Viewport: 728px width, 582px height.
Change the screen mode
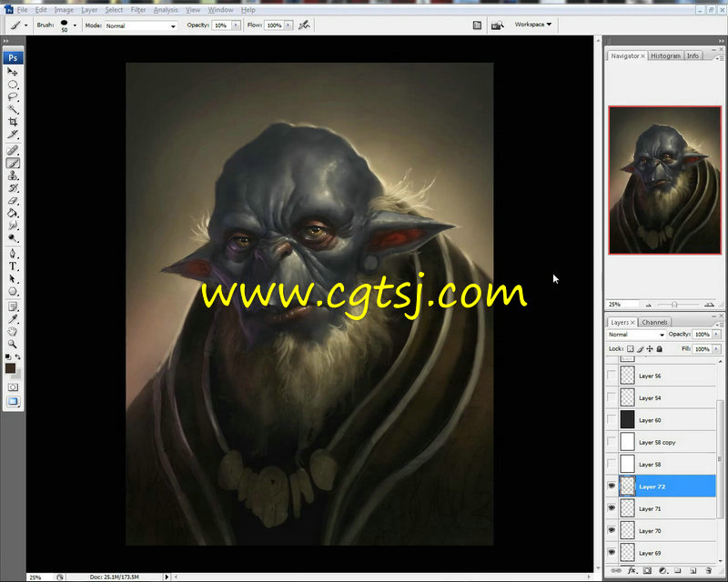(13, 401)
